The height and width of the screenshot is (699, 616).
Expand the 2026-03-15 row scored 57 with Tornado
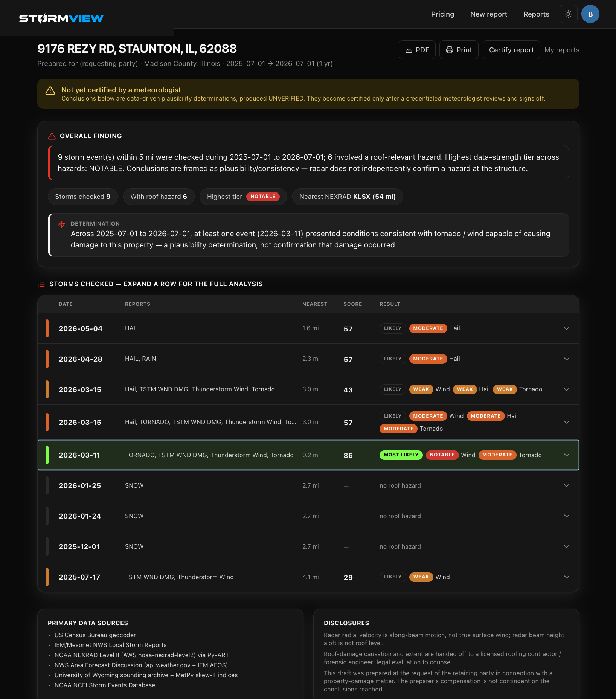308,422
